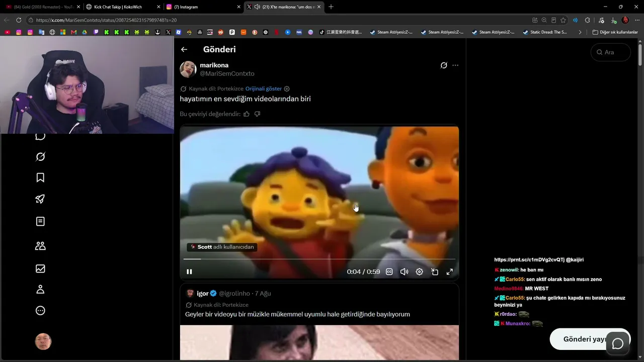Open the Google Drive bookmark icon
This screenshot has width=644, height=362.
coord(85,32)
